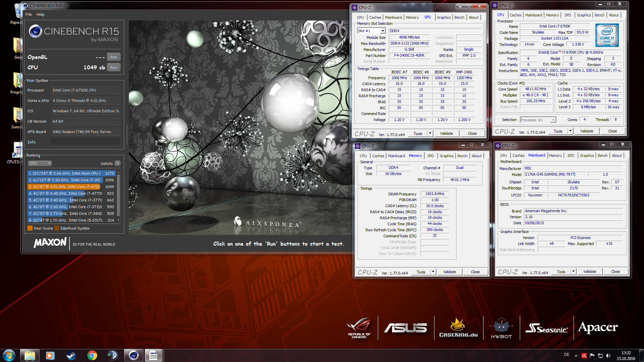The width and height of the screenshot is (644, 362).
Task: Switch to Graphics tab in SPD window
Action: (x=443, y=17)
